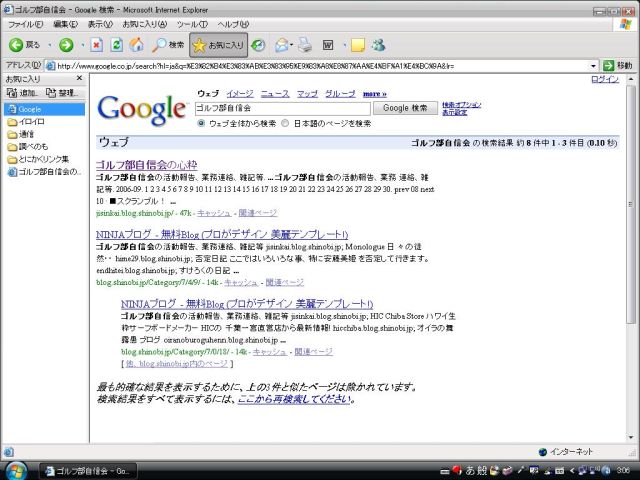
Task: Expand the 通信 favorites folder
Action: [20, 134]
